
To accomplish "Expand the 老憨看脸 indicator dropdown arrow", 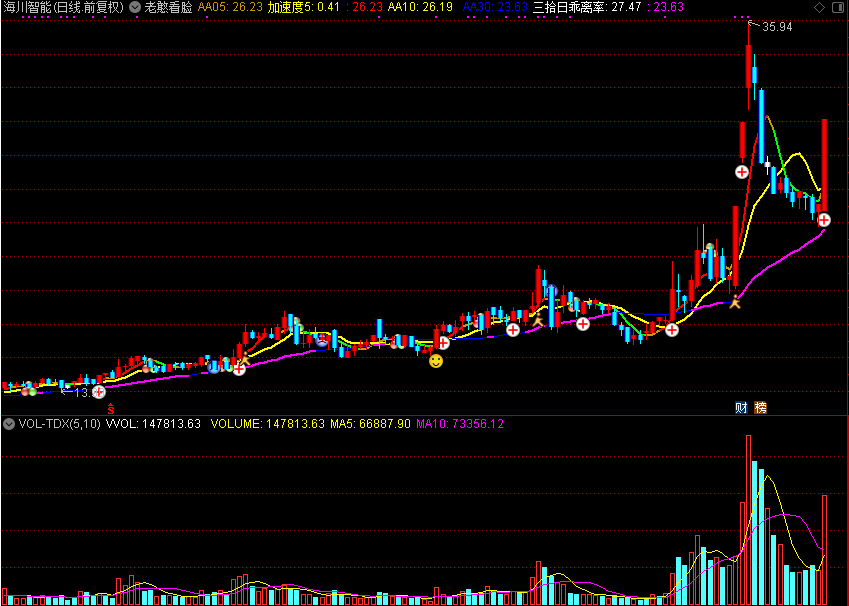I will pyautogui.click(x=135, y=7).
